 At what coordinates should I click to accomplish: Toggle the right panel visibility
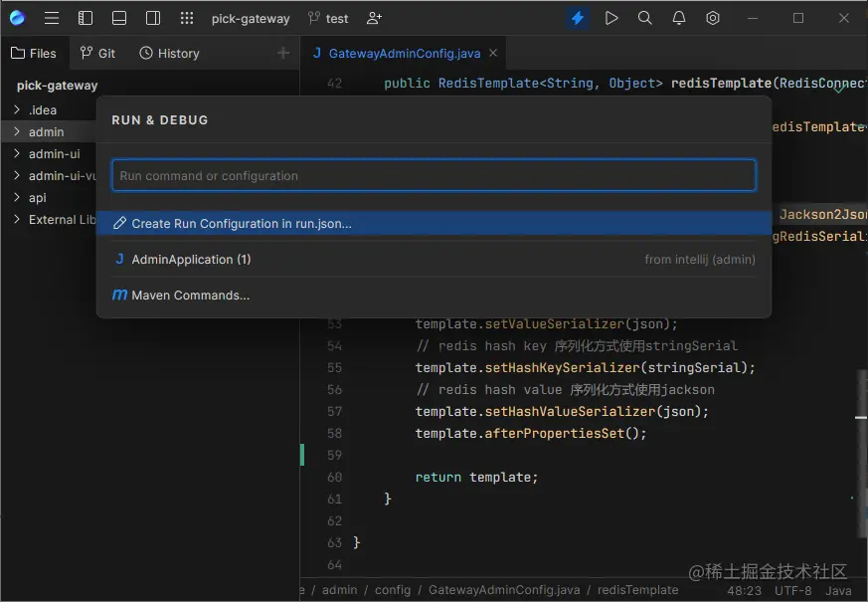pyautogui.click(x=153, y=18)
